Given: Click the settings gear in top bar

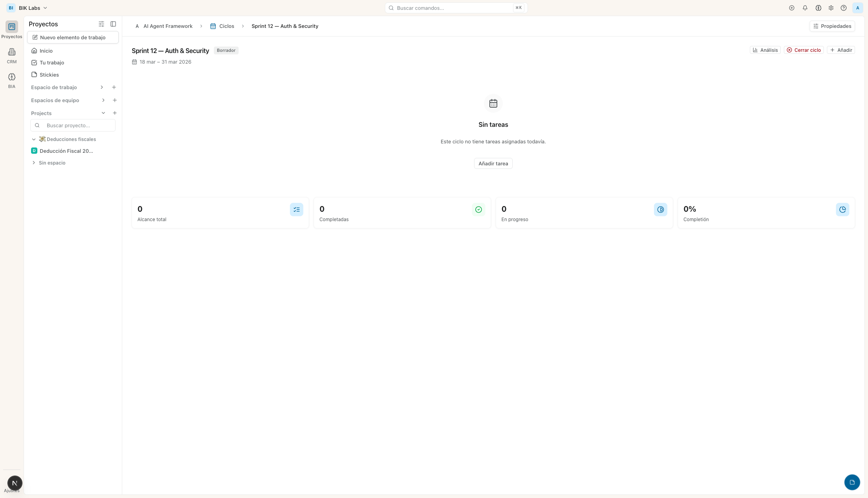Looking at the screenshot, I should click(x=831, y=8).
